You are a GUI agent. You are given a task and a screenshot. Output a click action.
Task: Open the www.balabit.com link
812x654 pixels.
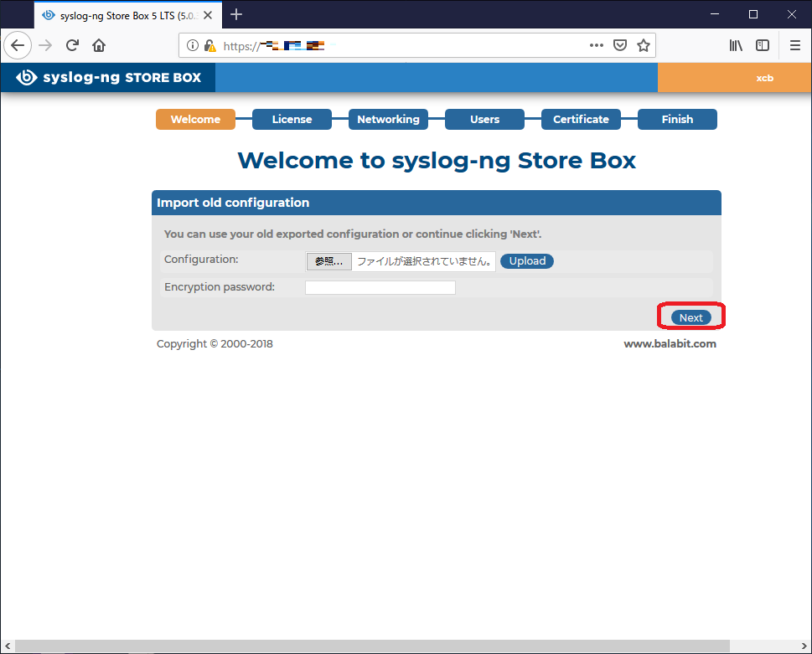(x=670, y=344)
